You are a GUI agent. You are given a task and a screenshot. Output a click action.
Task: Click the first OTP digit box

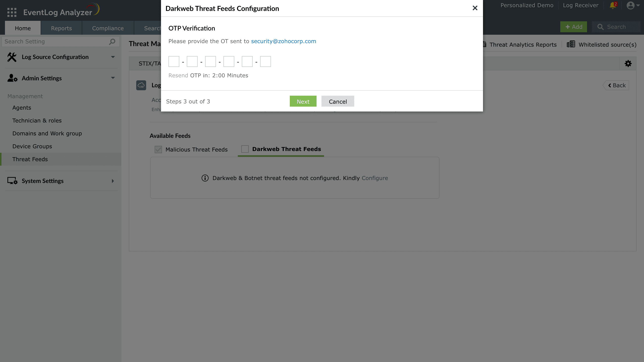[x=174, y=61]
